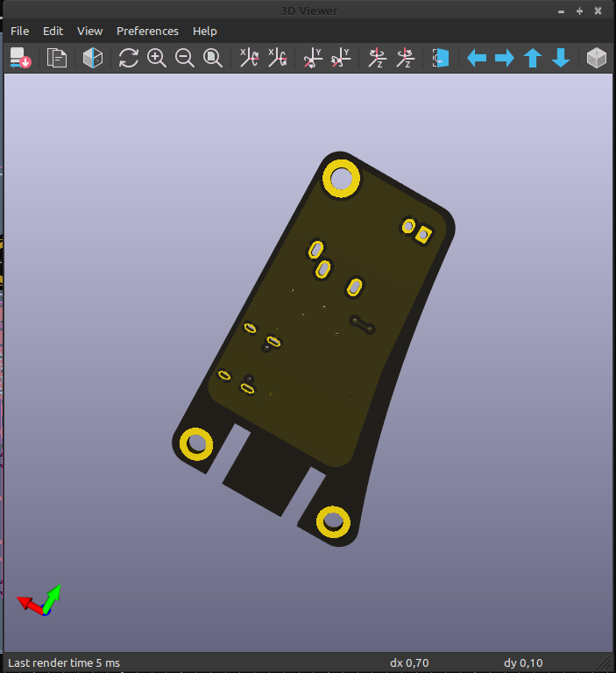The width and height of the screenshot is (616, 673).
Task: Click the export current view image icon
Action: [x=20, y=58]
